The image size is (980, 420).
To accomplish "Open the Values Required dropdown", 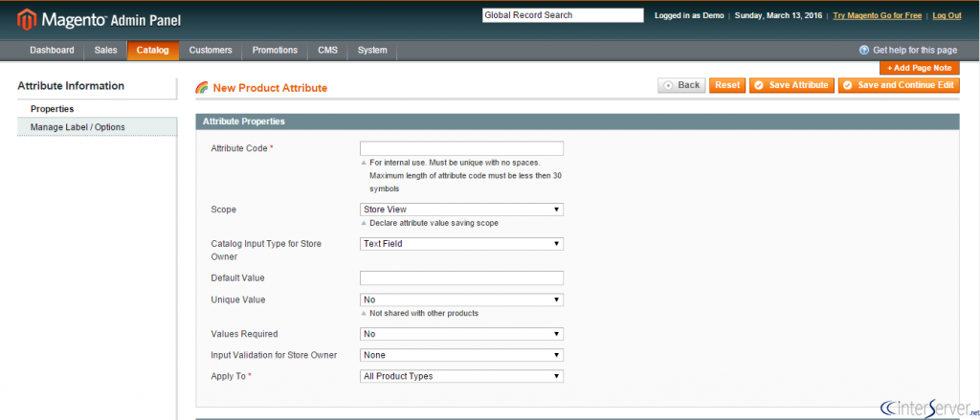I will point(461,334).
